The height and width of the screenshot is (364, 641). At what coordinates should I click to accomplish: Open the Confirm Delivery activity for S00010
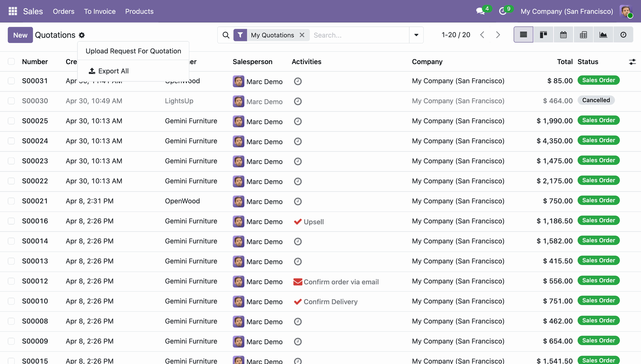(326, 302)
